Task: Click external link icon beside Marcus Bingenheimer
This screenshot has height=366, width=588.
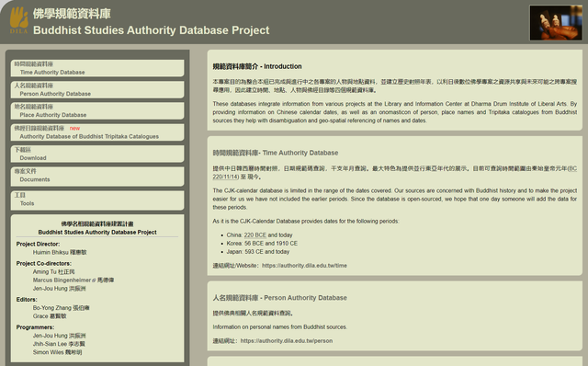Action: click(x=94, y=280)
